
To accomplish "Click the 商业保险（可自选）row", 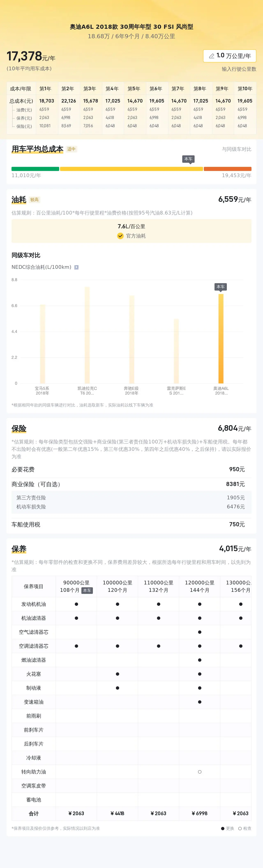I will pos(131,484).
